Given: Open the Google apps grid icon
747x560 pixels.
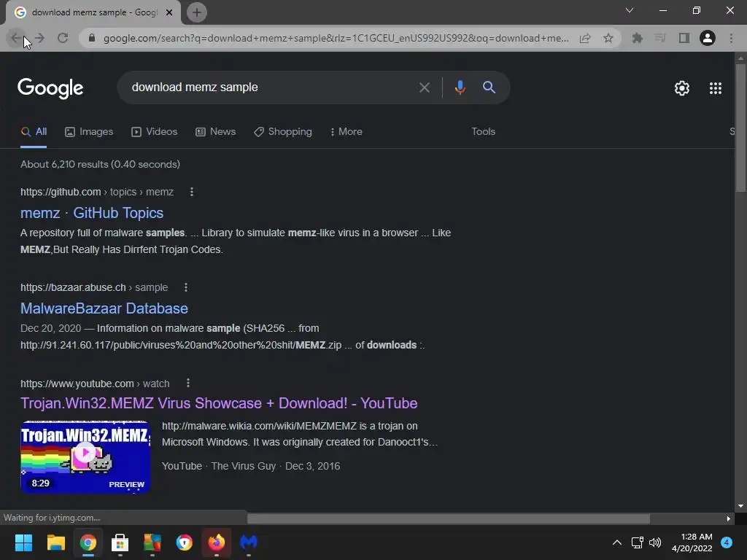Looking at the screenshot, I should point(716,88).
